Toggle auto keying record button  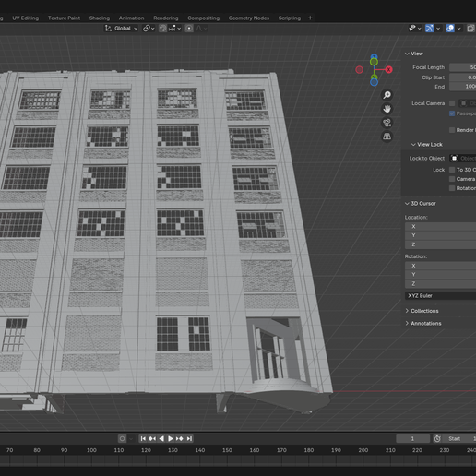[122, 438]
